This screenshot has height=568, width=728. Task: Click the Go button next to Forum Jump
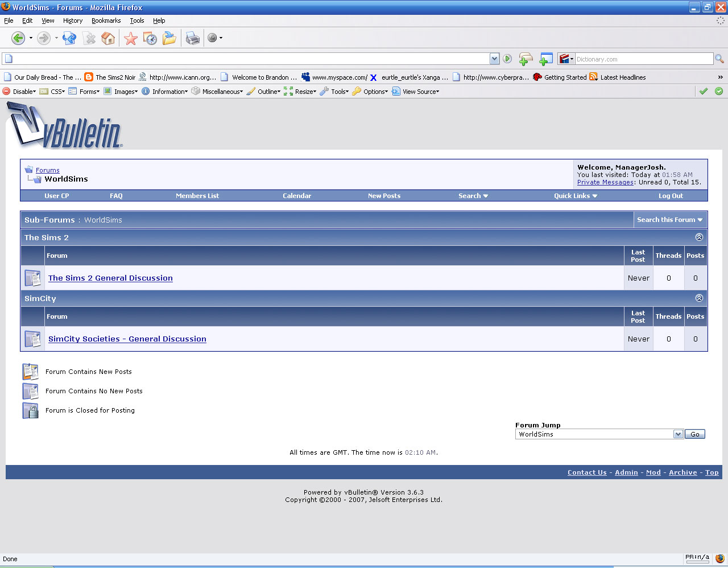pyautogui.click(x=695, y=434)
